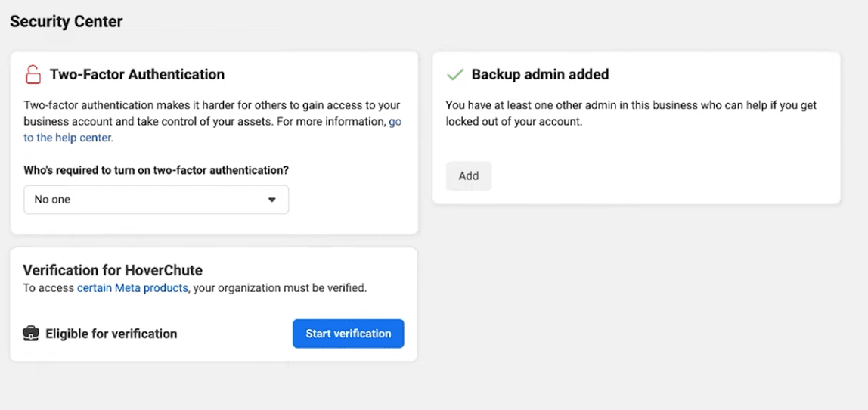Click the Add button for backup admin
The height and width of the screenshot is (410, 868).
[468, 175]
